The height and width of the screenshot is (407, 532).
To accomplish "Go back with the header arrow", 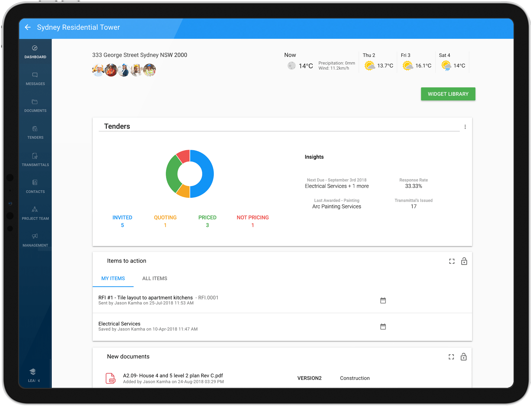I will pos(28,27).
